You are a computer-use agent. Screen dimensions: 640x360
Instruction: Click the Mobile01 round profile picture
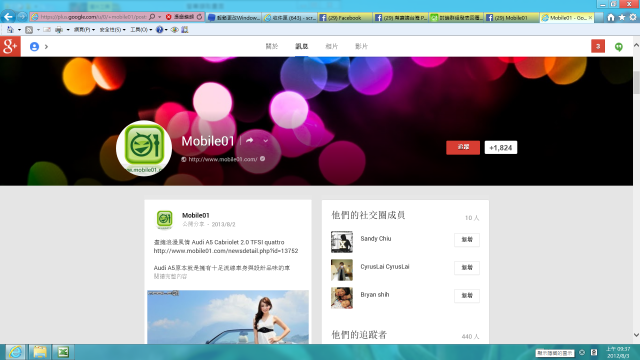tap(144, 148)
